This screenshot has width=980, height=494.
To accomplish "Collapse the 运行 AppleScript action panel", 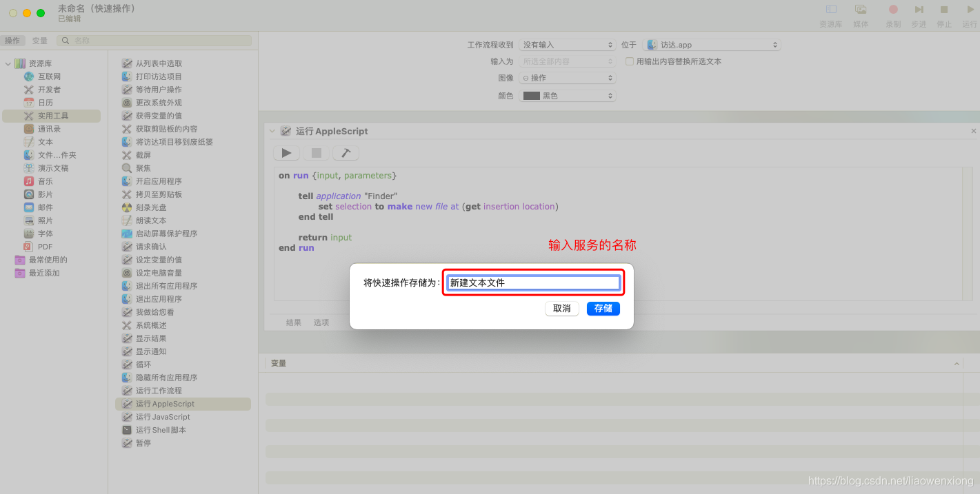I will (x=272, y=131).
